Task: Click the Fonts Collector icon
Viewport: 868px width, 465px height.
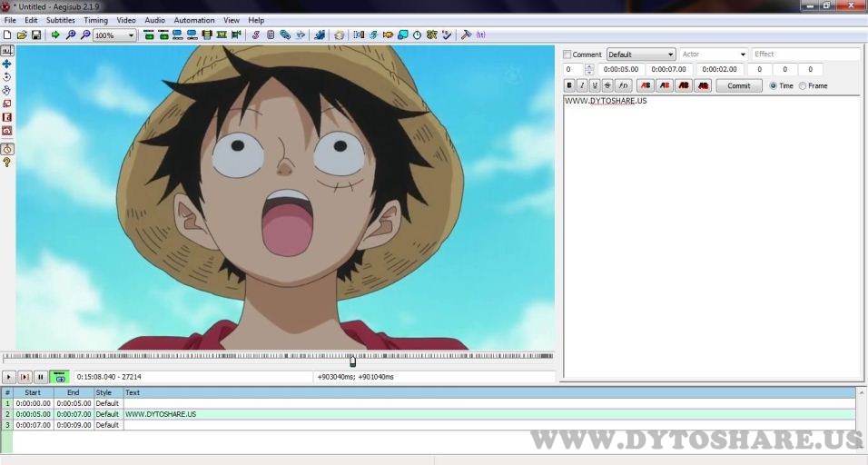Action: [x=300, y=35]
